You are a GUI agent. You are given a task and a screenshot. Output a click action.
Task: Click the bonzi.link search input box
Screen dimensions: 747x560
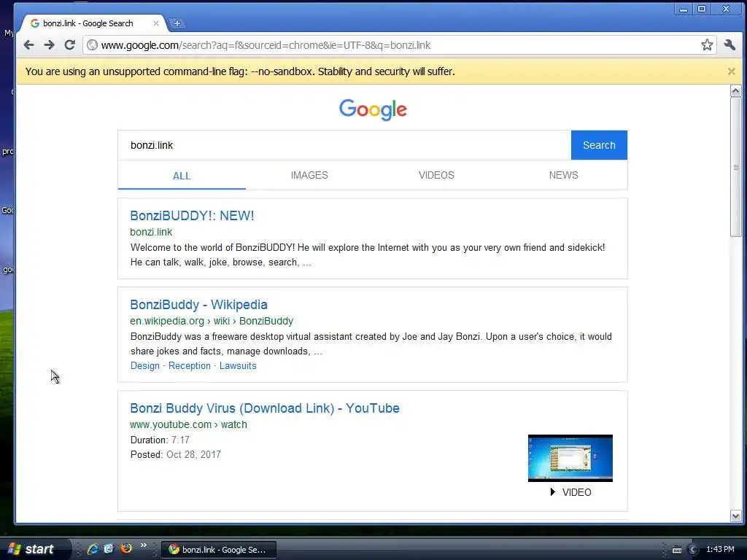click(x=344, y=145)
